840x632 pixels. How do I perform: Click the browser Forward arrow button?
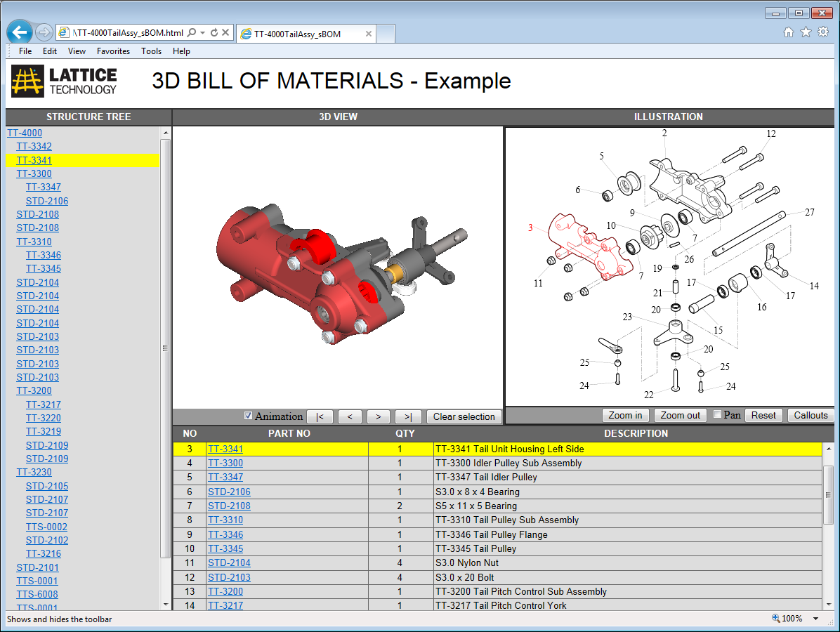[44, 33]
